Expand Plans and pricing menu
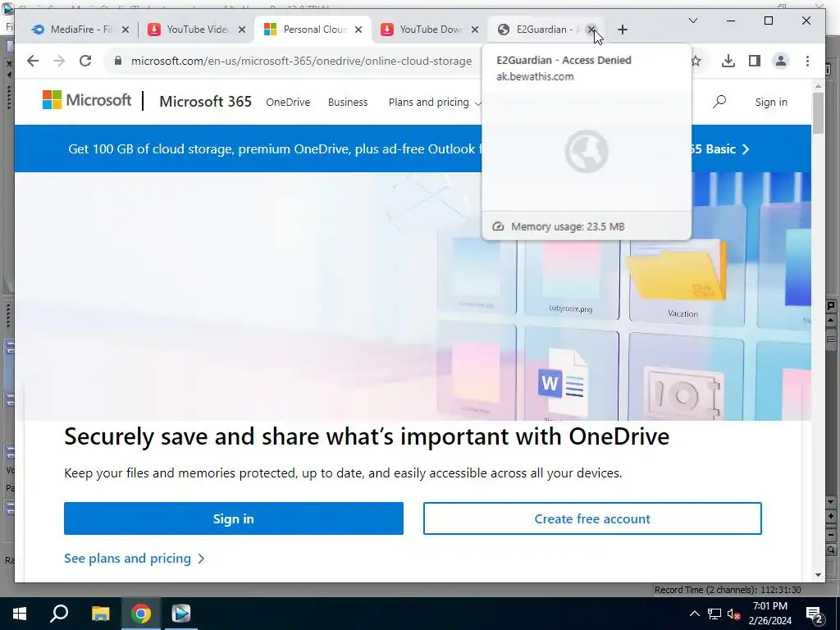 (434, 102)
